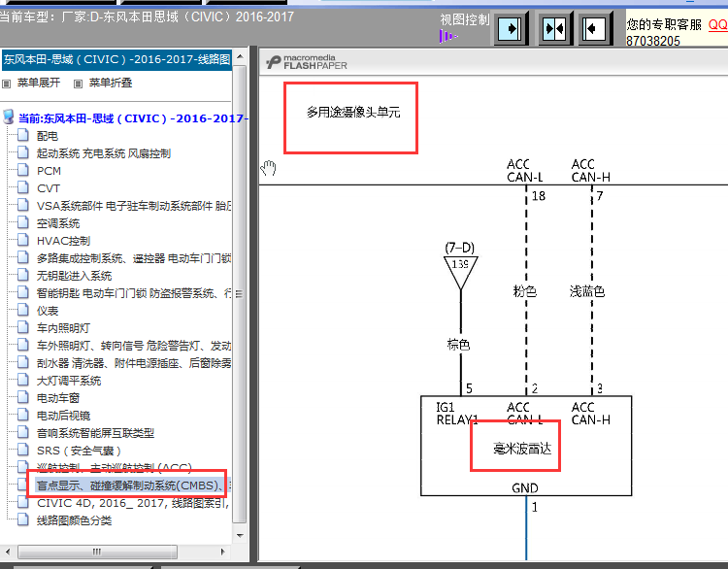Click 菜单展开 to expand the menu
This screenshot has height=569, width=728.
point(39,83)
